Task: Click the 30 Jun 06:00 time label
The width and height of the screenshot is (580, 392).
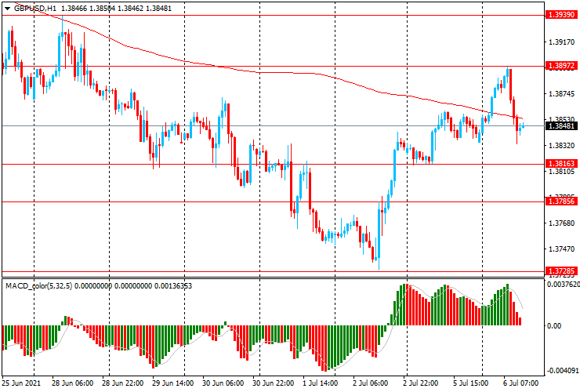Action: click(223, 383)
